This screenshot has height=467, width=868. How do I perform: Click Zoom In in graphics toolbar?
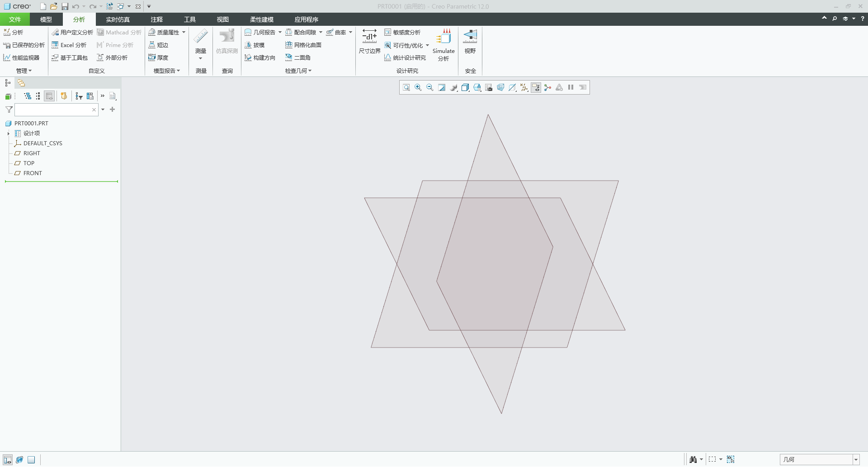(418, 88)
